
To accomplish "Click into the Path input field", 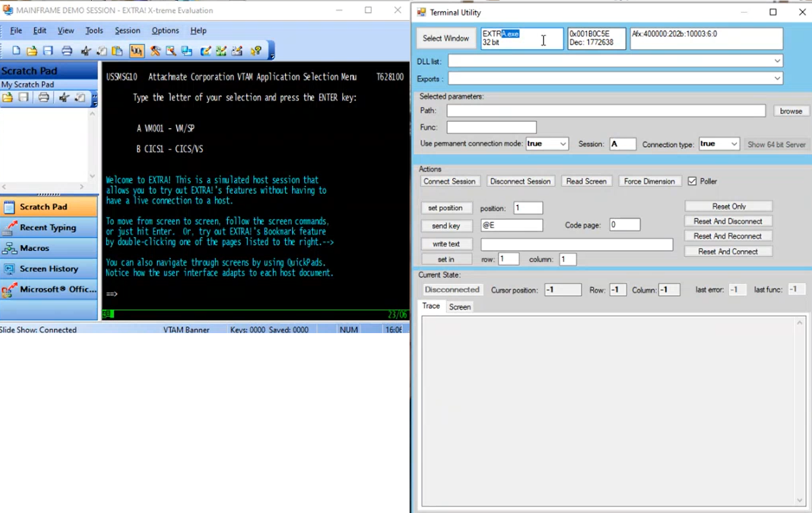I will [x=606, y=111].
